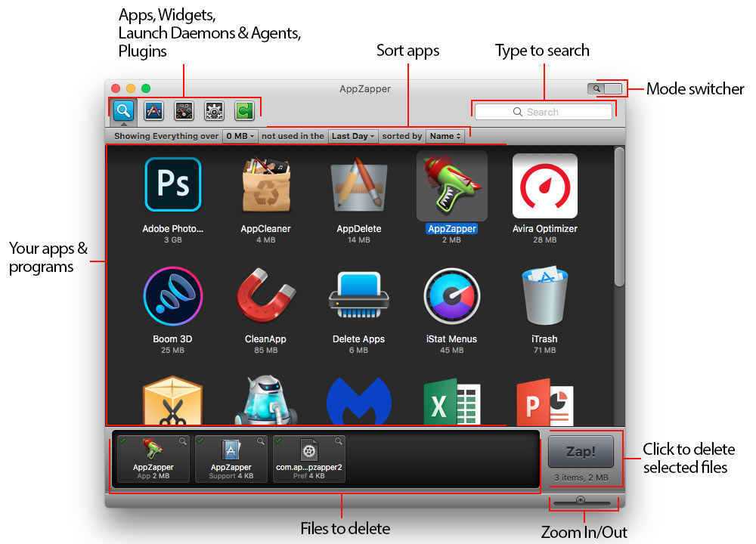The height and width of the screenshot is (544, 756).
Task: Select the CleanApp magnet icon
Action: coord(265,295)
